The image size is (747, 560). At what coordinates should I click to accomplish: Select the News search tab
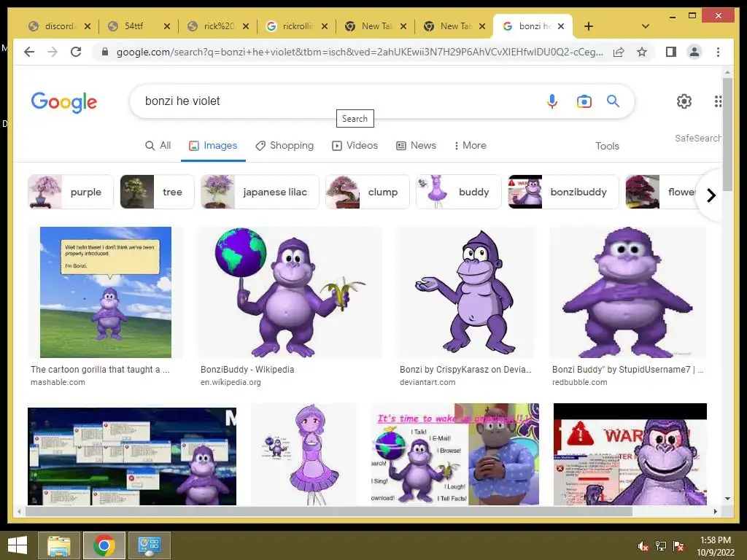pos(416,145)
